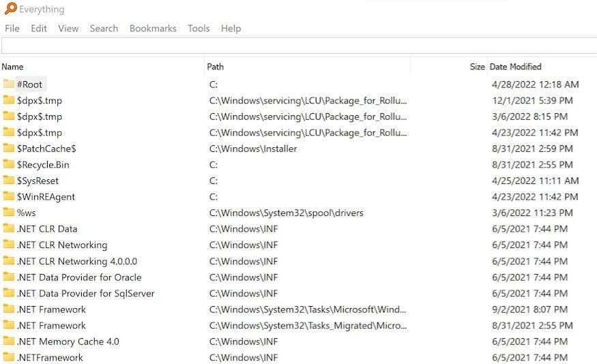The image size is (597, 364).
Task: Open the Tools menu
Action: coord(199,29)
